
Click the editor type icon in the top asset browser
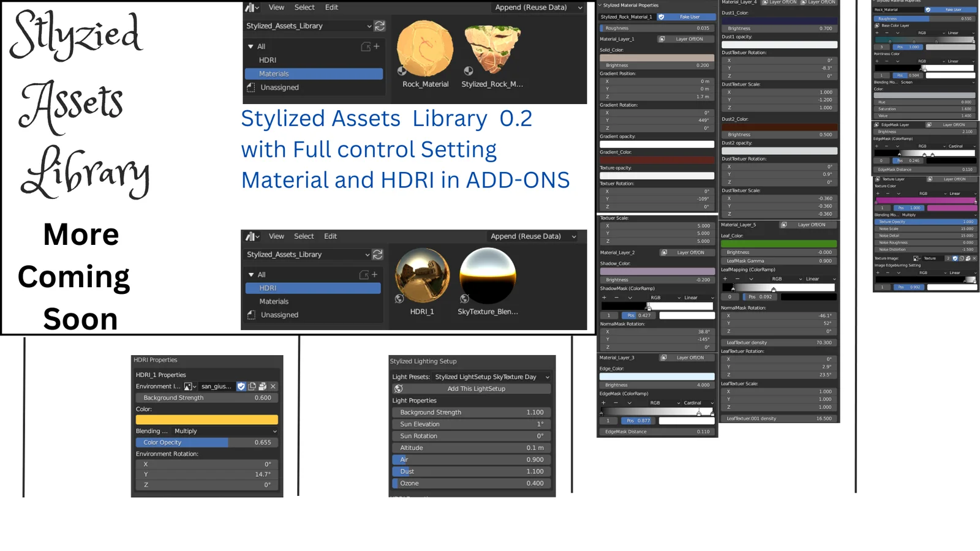point(251,7)
